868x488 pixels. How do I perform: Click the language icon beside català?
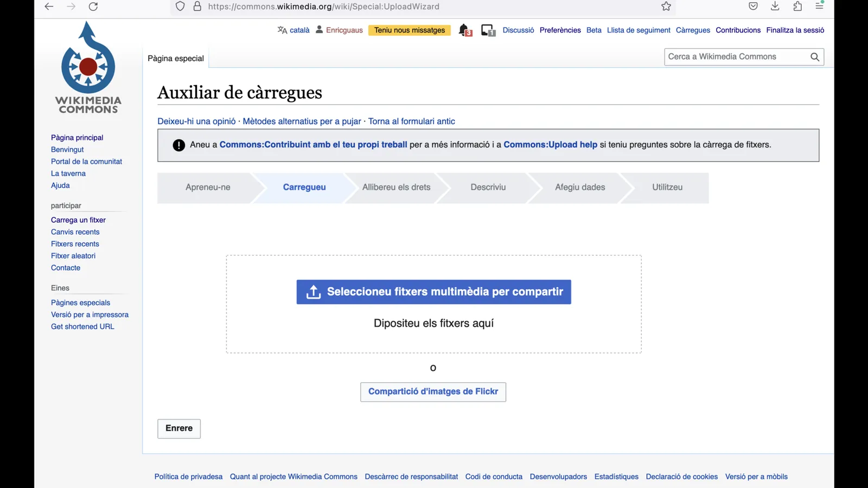[x=282, y=30]
